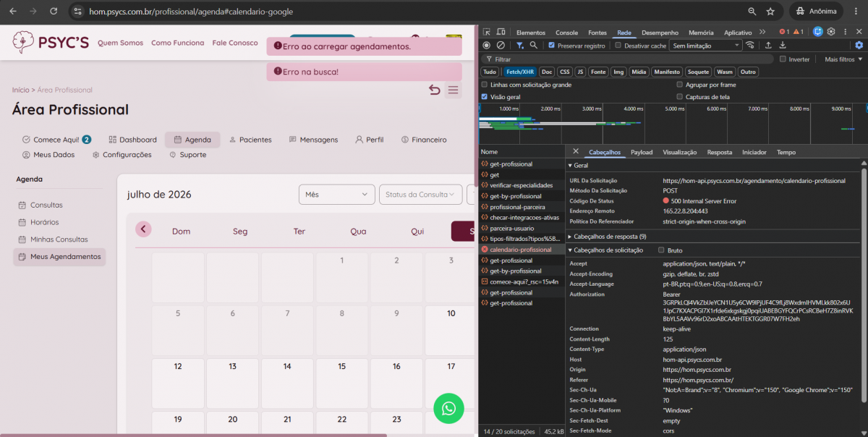The height and width of the screenshot is (437, 868).
Task: Open network conditions wifi icon
Action: [x=750, y=45]
